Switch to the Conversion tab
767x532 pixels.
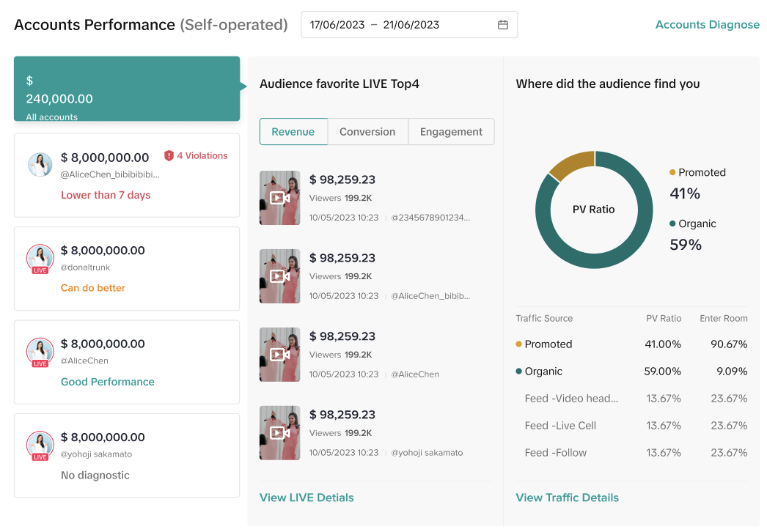click(x=367, y=132)
